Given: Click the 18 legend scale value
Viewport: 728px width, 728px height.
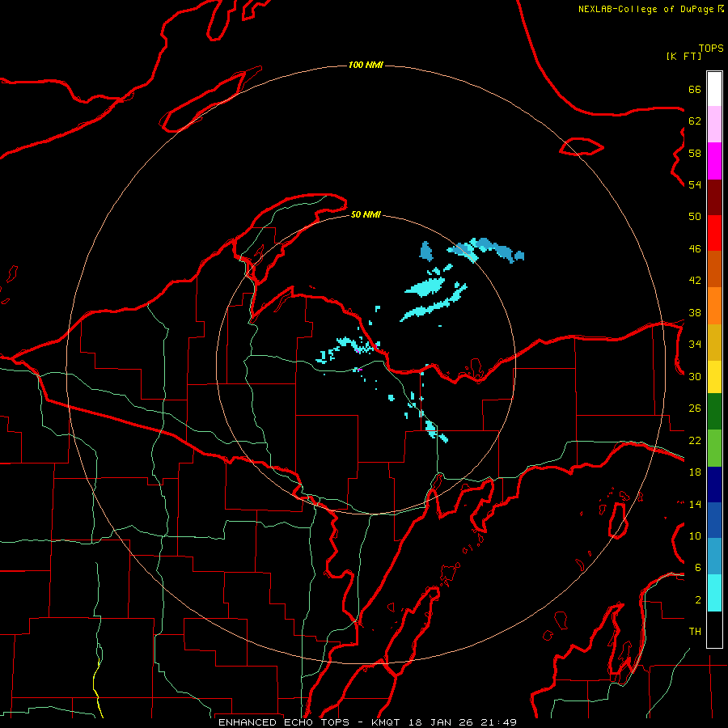Looking at the screenshot, I should click(695, 472).
